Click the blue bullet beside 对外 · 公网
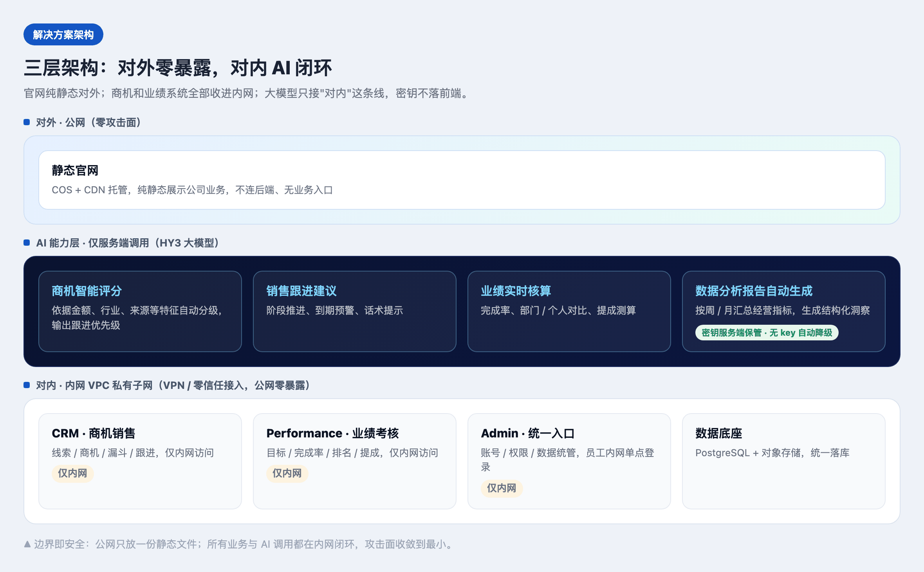The height and width of the screenshot is (572, 924). [x=27, y=122]
